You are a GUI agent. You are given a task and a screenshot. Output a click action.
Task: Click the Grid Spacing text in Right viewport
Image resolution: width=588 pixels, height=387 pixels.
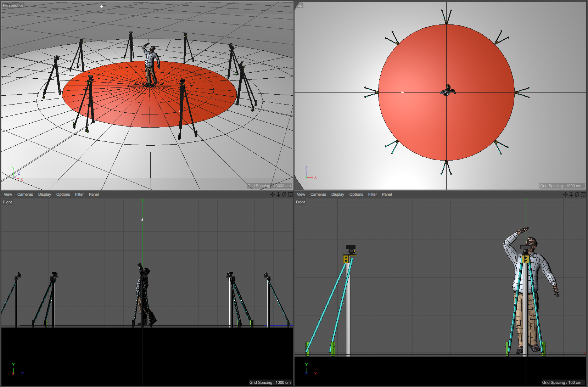[270, 382]
